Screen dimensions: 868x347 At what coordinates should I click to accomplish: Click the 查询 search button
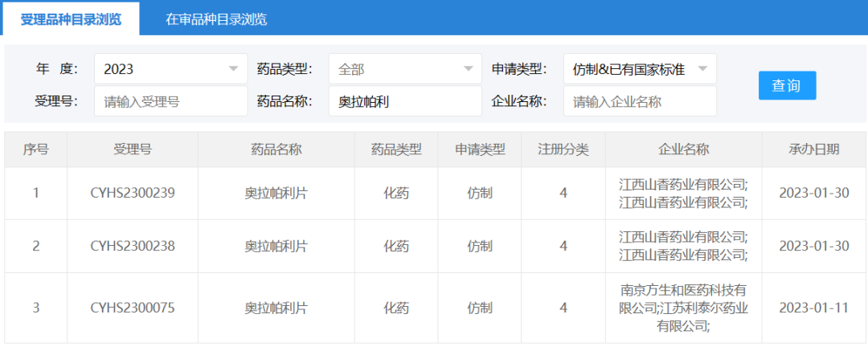(787, 85)
